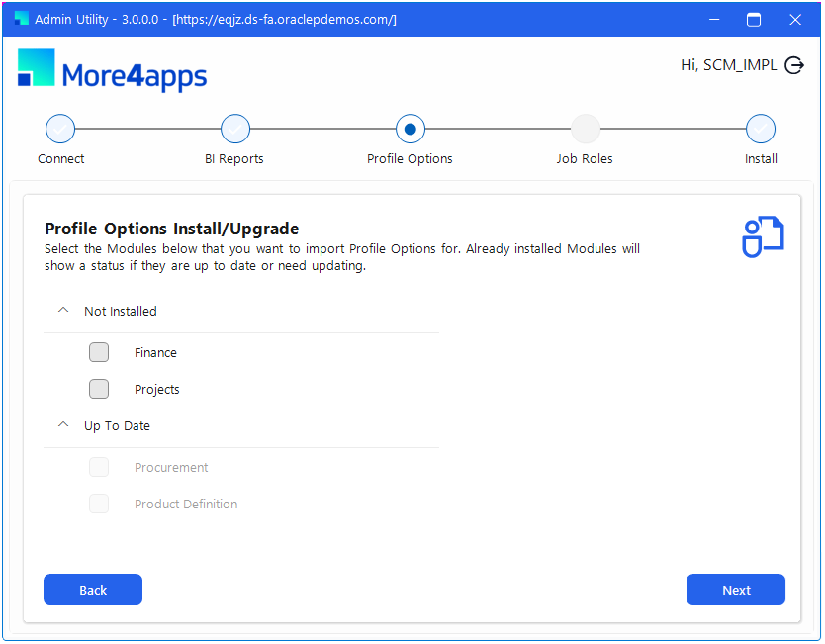Tick the Projects checkbox
The image size is (825, 644).
coord(99,390)
